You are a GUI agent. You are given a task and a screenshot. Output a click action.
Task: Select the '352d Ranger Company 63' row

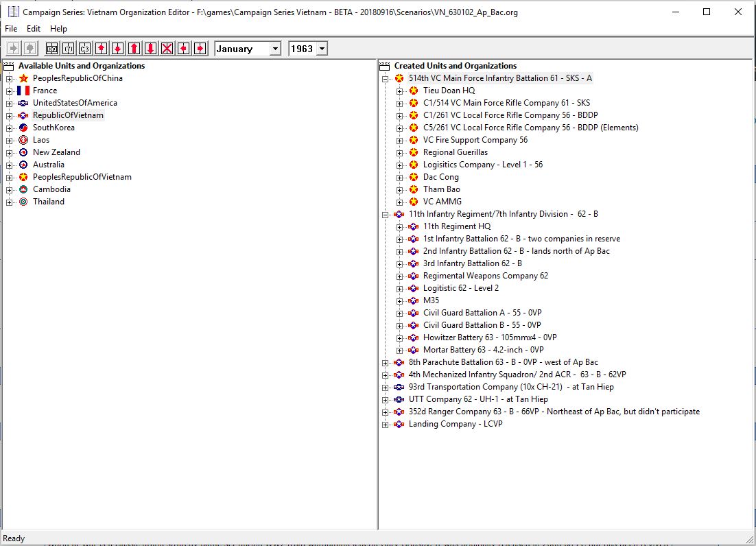point(554,412)
